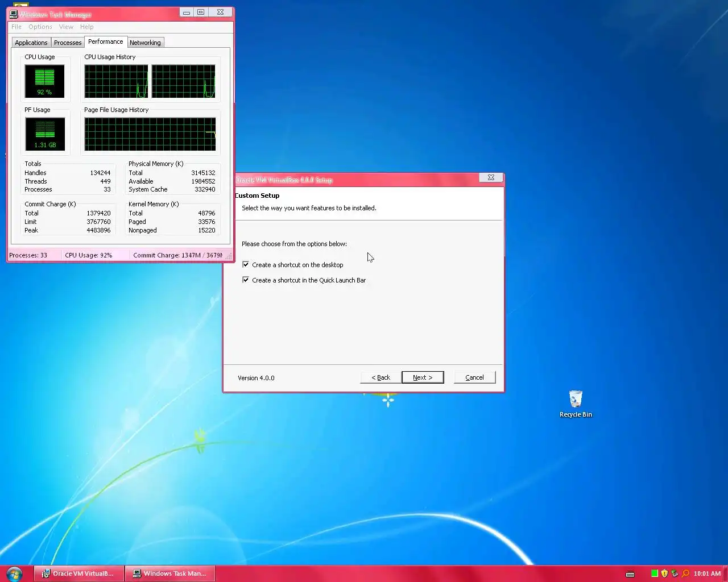This screenshot has width=728, height=582.
Task: Click status bar text CPU Usage: 92%
Action: (88, 255)
